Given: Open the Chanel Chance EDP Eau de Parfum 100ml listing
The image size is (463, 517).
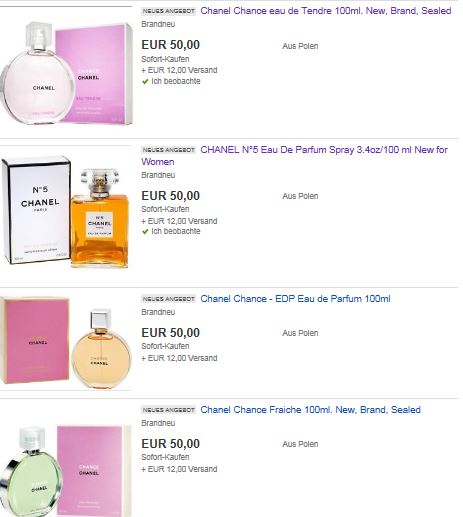Looking at the screenshot, I should (295, 299).
